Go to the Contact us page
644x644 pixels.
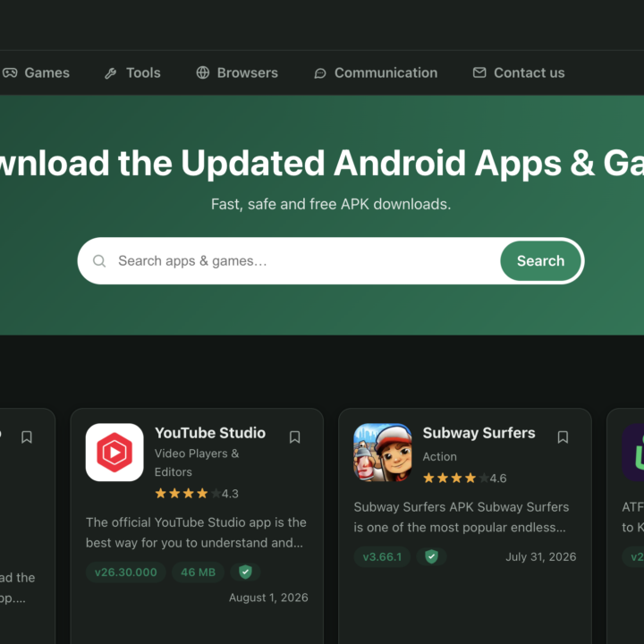click(519, 72)
